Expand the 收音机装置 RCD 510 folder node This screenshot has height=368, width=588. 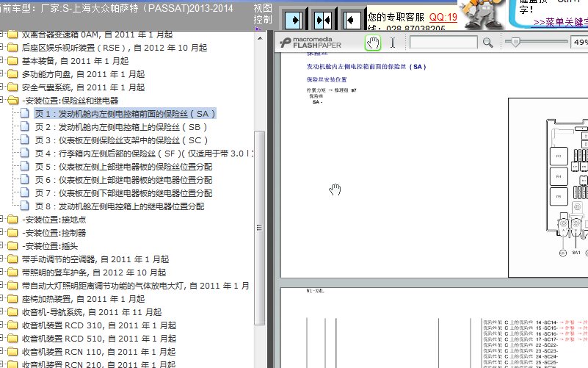[x=1, y=338]
